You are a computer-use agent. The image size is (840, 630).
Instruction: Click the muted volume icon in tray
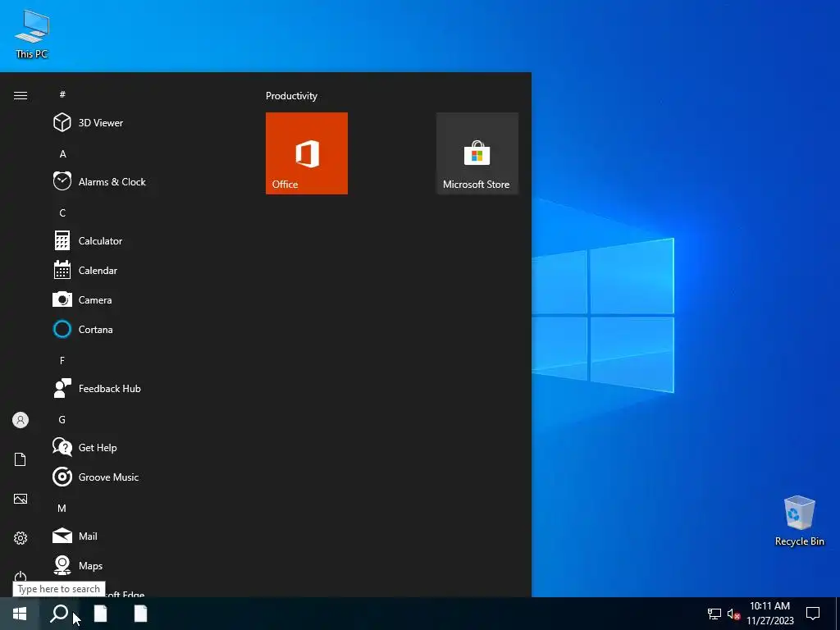[733, 614]
